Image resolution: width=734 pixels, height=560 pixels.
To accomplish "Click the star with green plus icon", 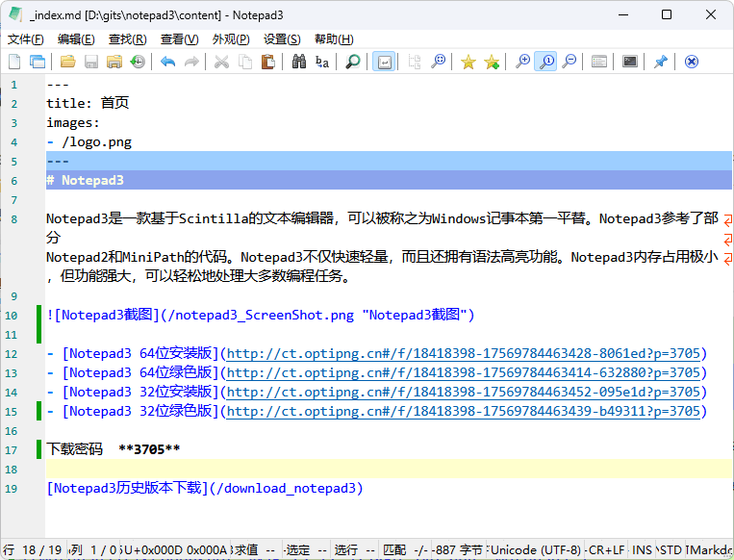I will pos(492,62).
